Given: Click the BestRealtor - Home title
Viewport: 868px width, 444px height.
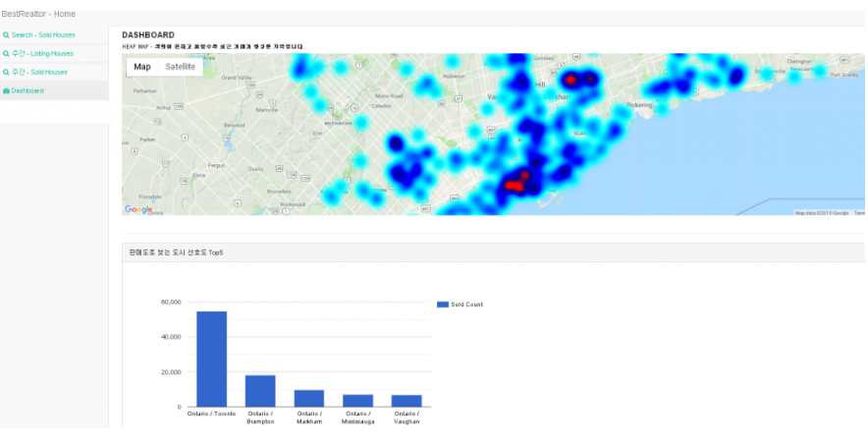Looking at the screenshot, I should pos(38,14).
